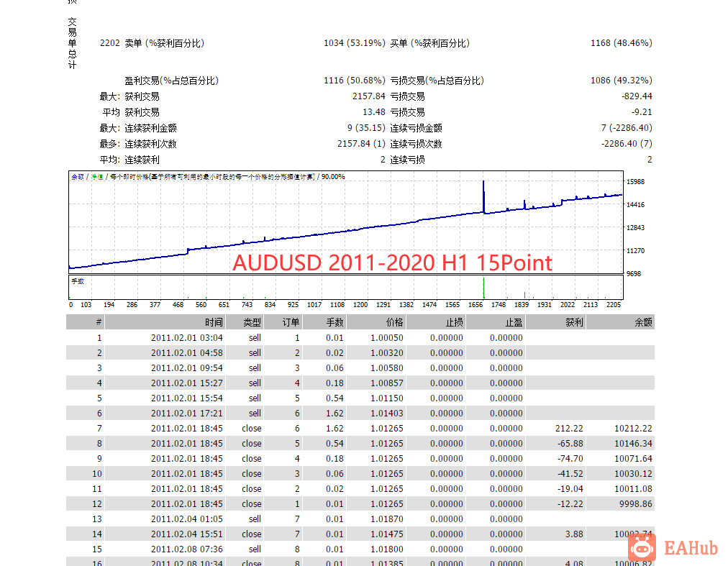The height and width of the screenshot is (566, 728).
Task: Click the total trades value 2202
Action: click(x=110, y=43)
